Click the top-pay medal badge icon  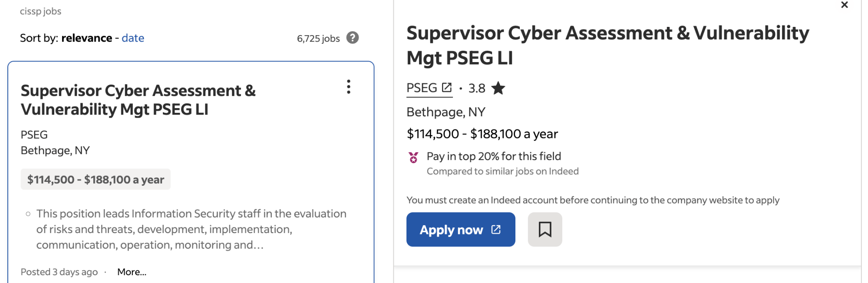click(413, 157)
